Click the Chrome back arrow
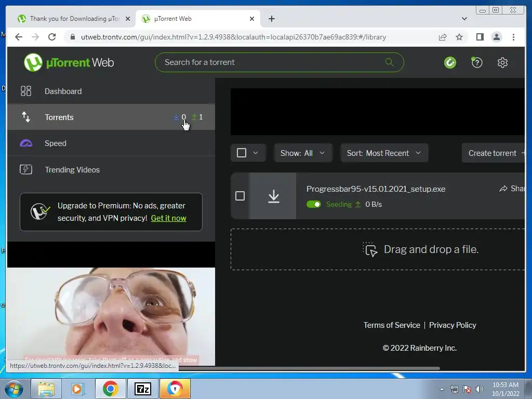 (x=19, y=37)
